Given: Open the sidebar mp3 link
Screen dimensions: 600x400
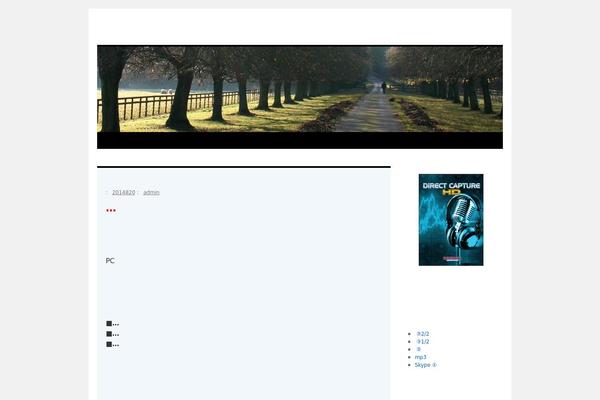Looking at the screenshot, I should (420, 357).
